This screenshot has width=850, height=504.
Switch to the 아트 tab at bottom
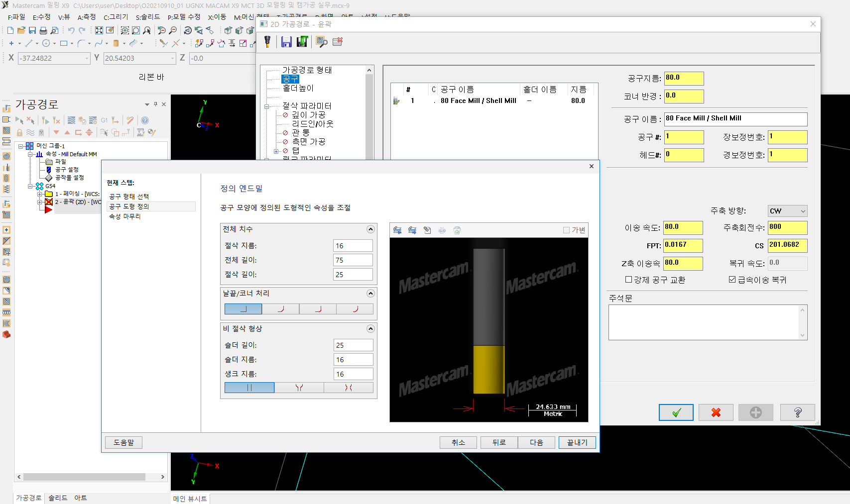point(81,498)
